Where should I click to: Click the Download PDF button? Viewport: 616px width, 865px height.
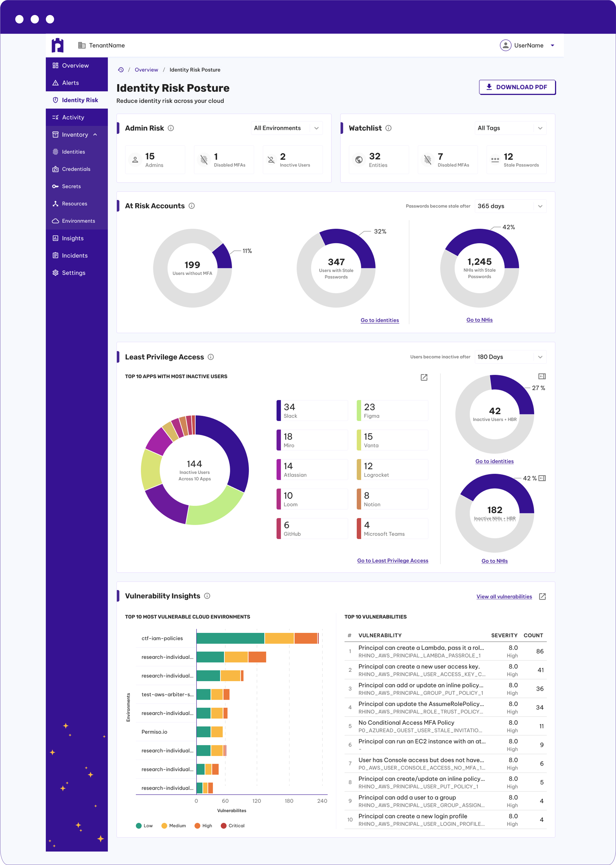click(517, 87)
